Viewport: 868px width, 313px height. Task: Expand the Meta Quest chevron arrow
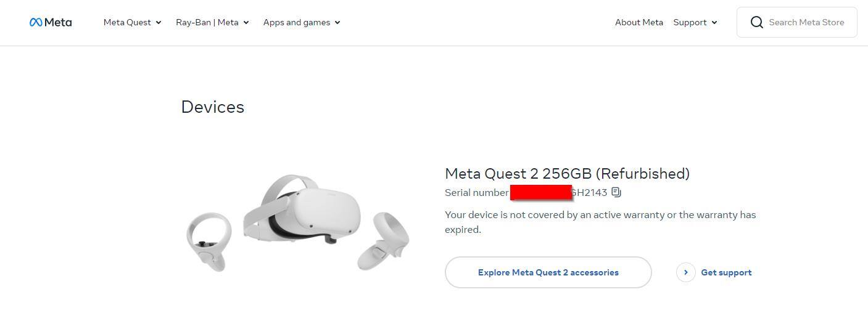coord(159,23)
